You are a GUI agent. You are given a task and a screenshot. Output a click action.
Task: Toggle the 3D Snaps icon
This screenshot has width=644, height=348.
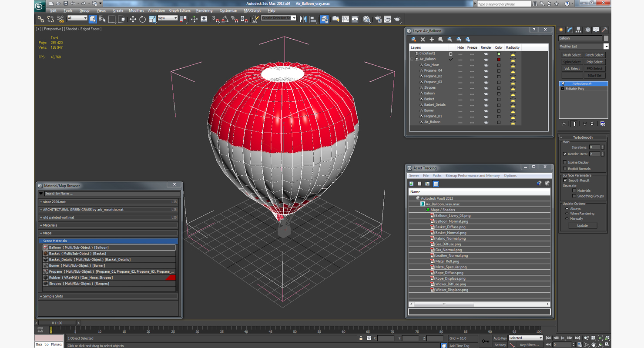215,19
